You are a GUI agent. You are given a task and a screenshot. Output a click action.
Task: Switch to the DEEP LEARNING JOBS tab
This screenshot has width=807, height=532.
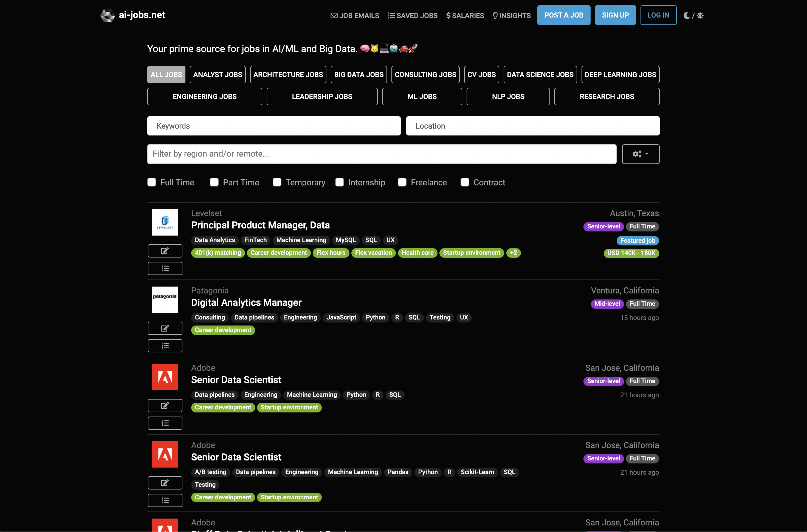coord(620,74)
